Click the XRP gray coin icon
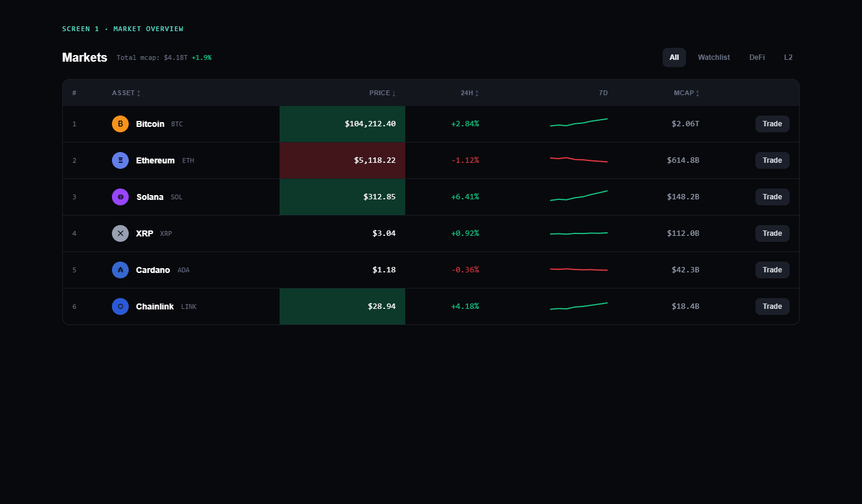Image resolution: width=862 pixels, height=504 pixels. 120,233
